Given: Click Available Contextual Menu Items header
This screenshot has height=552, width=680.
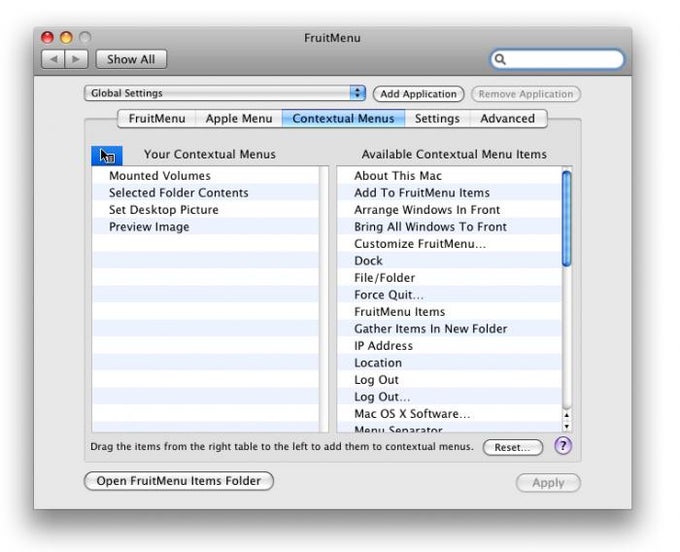Looking at the screenshot, I should [x=454, y=154].
